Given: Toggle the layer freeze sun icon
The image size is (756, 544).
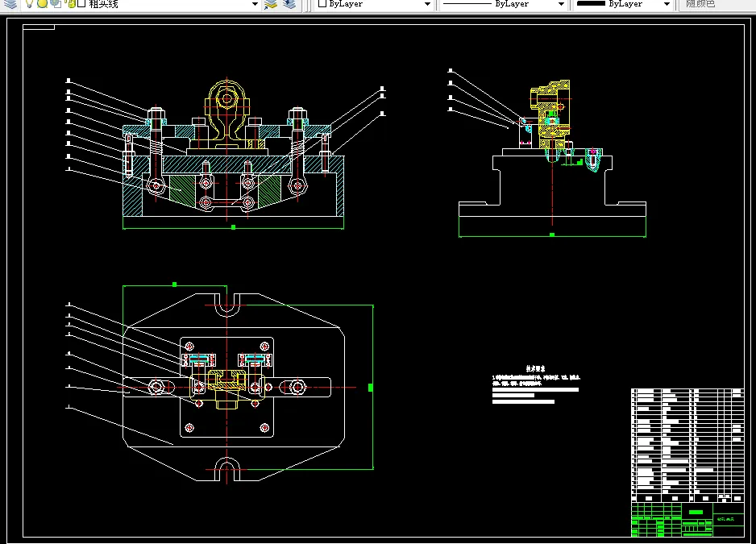Looking at the screenshot, I should (43, 4).
